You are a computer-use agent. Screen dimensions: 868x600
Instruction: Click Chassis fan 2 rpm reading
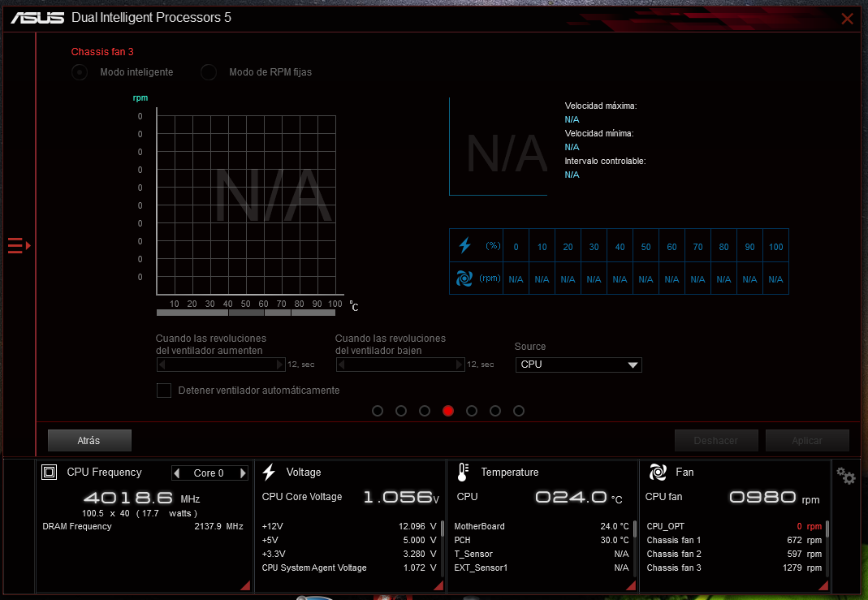[805, 554]
